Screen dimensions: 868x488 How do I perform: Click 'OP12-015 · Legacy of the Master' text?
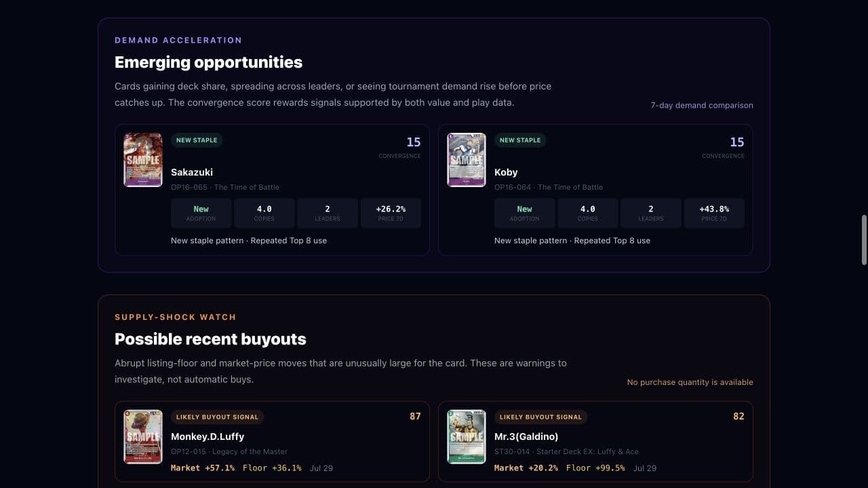(229, 451)
